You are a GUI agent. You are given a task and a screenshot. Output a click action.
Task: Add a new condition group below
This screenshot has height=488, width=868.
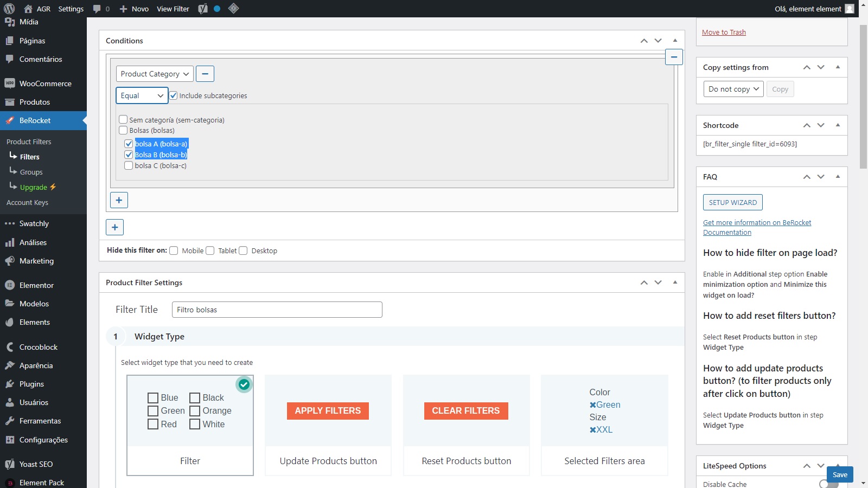pos(114,227)
